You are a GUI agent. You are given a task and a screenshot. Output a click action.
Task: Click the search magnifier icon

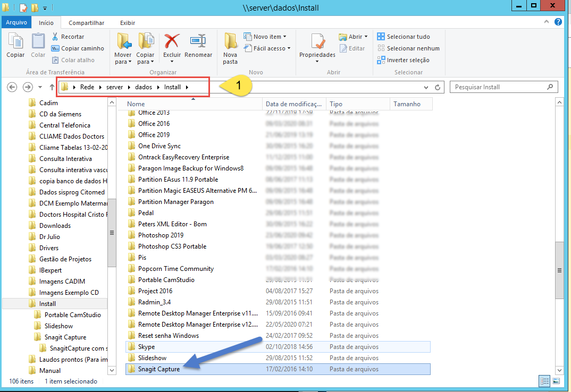(550, 87)
